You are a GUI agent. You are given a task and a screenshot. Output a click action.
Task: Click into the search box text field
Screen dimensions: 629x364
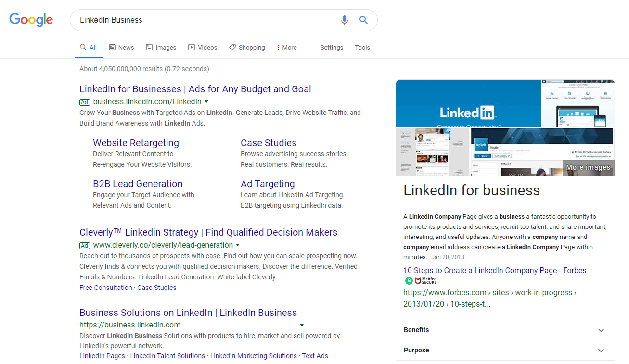click(x=202, y=20)
